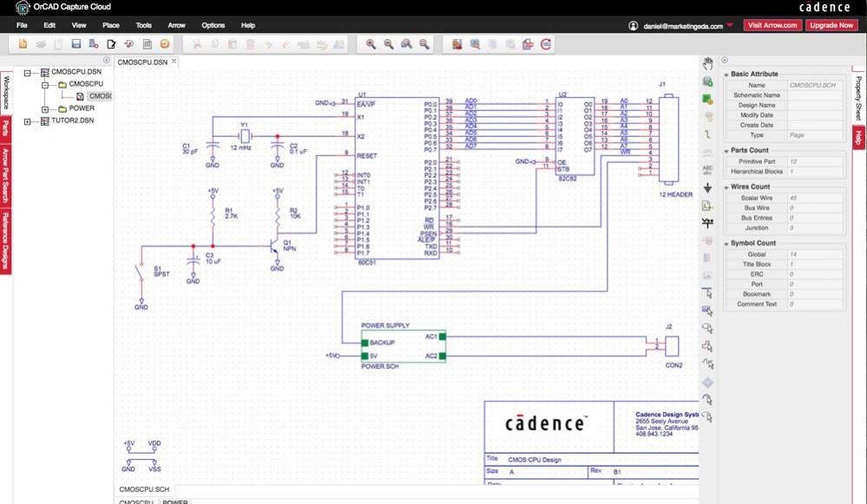Click the line-with-cursor sidebar tool

(x=708, y=293)
